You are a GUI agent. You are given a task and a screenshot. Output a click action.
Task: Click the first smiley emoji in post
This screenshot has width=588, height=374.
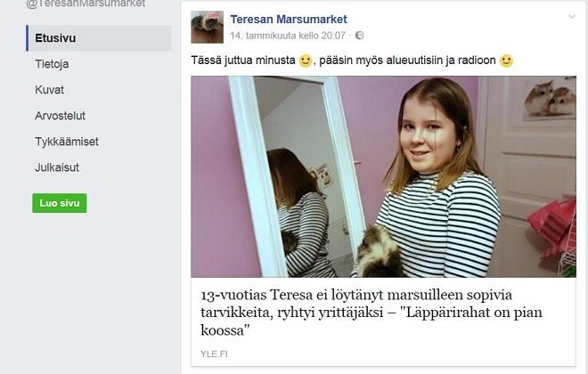(306, 61)
